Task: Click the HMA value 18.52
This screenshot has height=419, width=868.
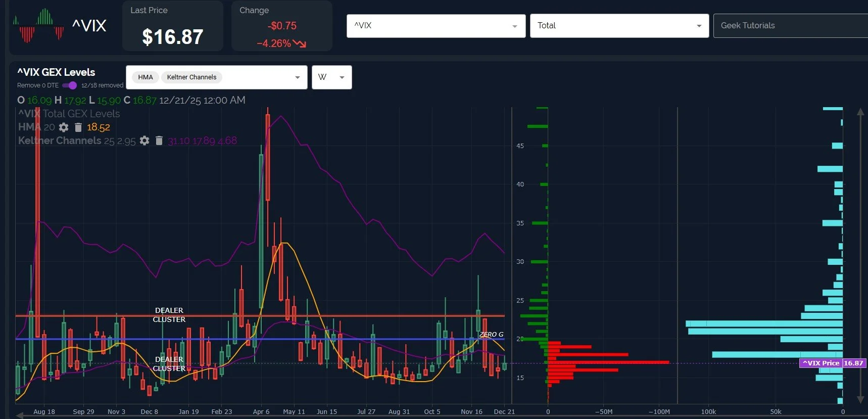Action: coord(99,127)
